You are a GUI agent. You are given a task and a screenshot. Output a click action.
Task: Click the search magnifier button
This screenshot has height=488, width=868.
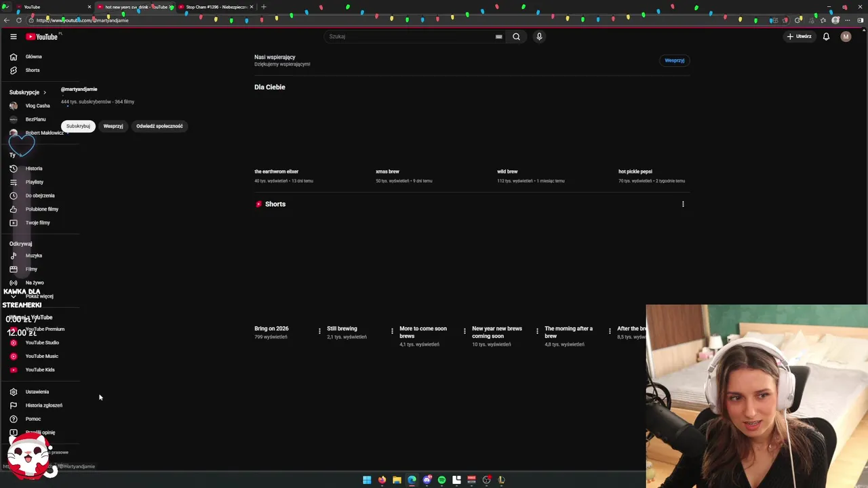click(516, 37)
